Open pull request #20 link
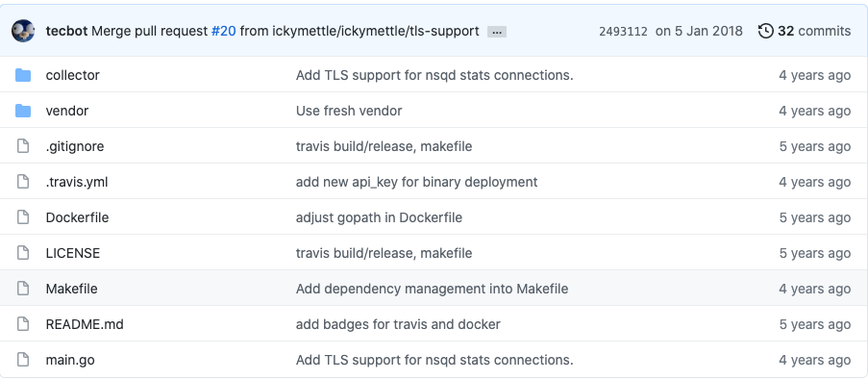This screenshot has width=868, height=380. point(224,31)
